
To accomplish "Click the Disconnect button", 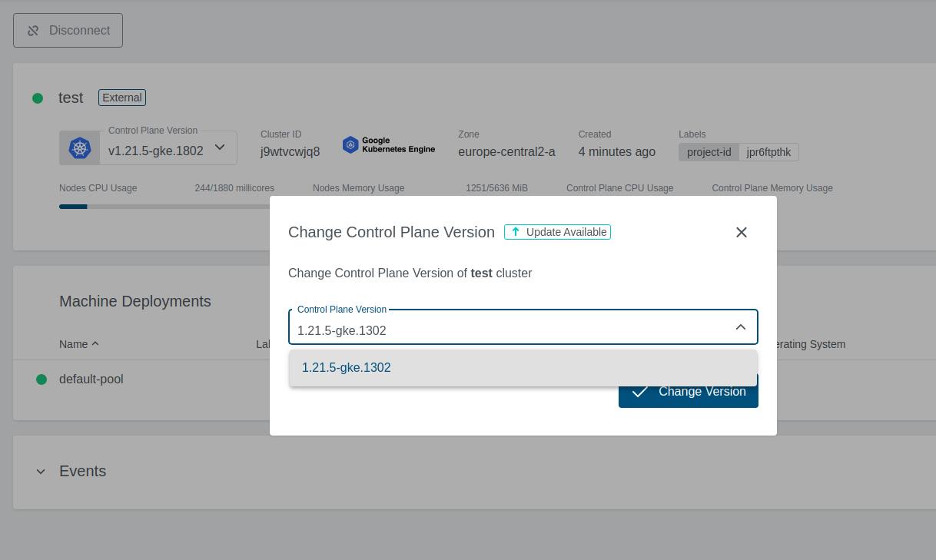I will click(68, 31).
